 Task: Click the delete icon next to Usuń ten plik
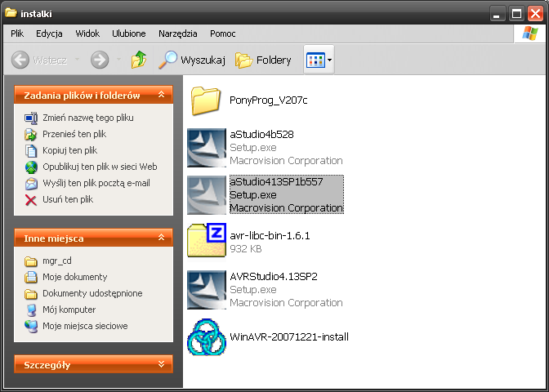31,199
